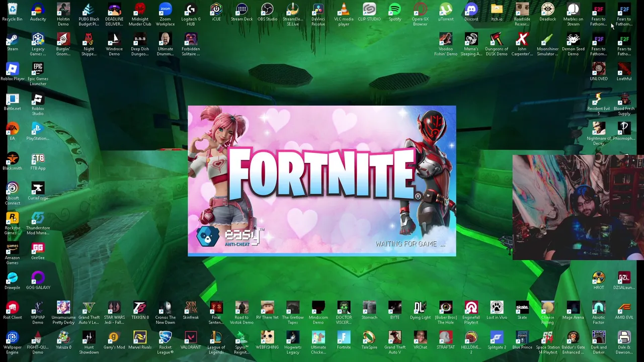Open the Amazon Games shortcut
Screen dimensions: 644x362
click(x=12, y=253)
